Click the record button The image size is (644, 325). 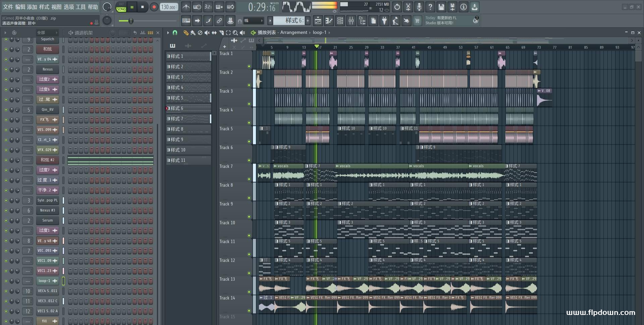tap(154, 7)
